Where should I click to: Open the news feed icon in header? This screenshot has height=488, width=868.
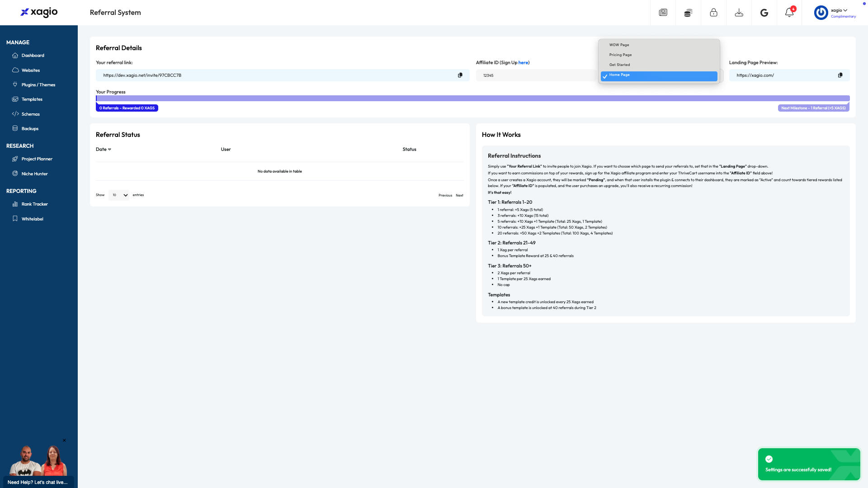pyautogui.click(x=663, y=13)
